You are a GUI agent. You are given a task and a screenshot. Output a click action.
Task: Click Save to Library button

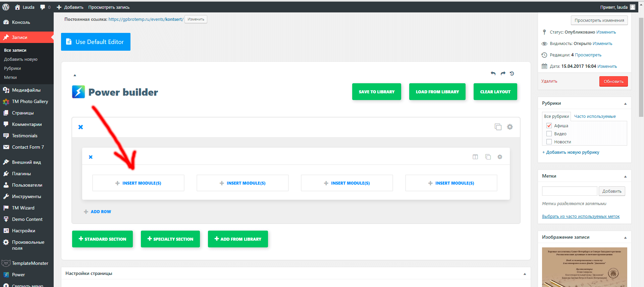coord(377,92)
